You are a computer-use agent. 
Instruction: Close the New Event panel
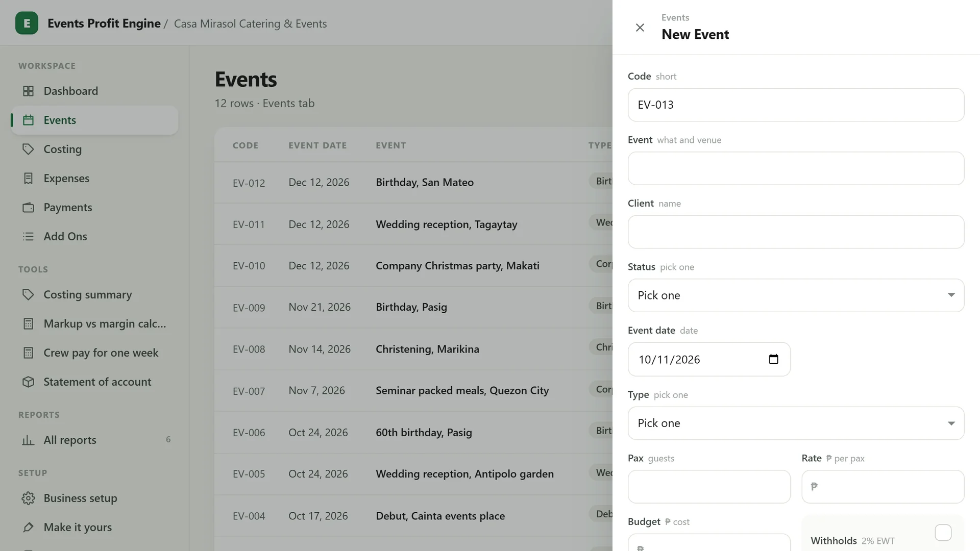pos(640,28)
